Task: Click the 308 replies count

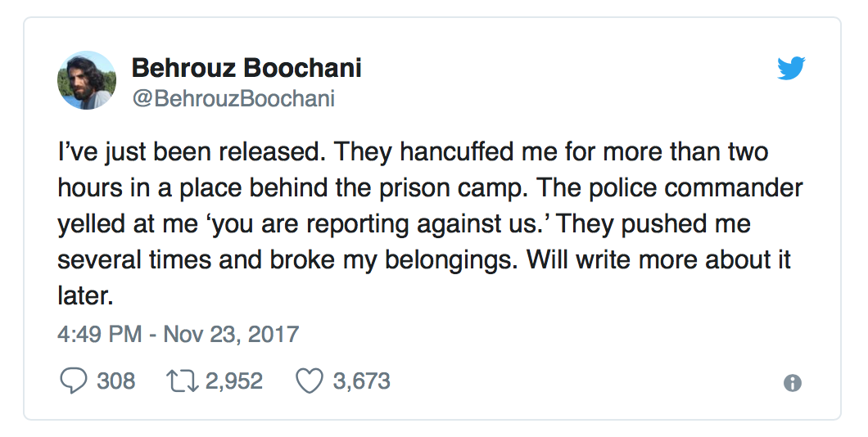Action: (x=116, y=381)
